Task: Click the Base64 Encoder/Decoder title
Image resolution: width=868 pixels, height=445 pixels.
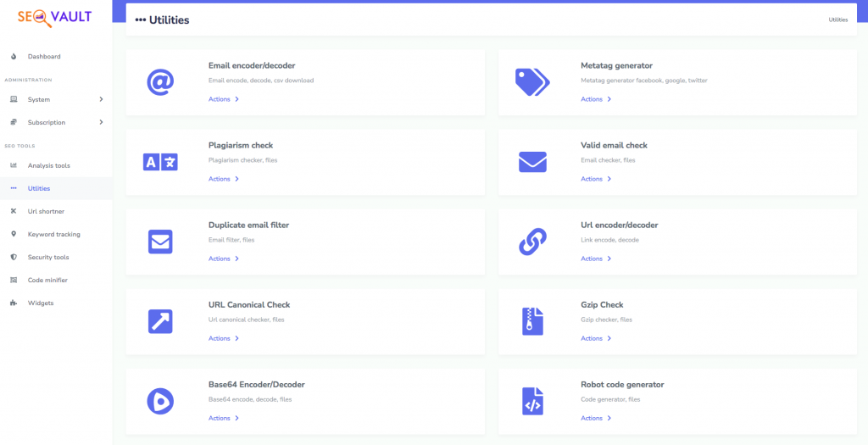Action: click(257, 385)
